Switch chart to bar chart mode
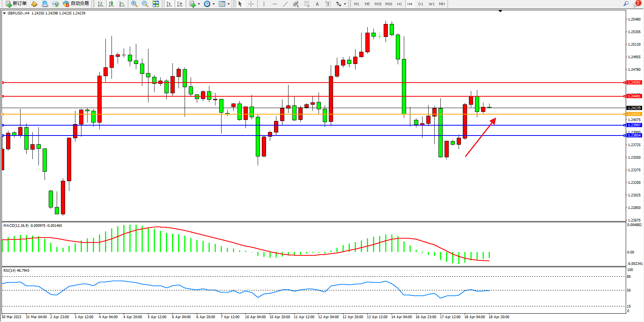644x322 pixels. coord(100,4)
